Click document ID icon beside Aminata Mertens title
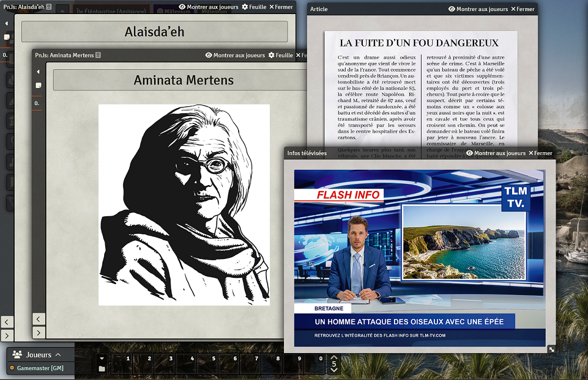Screen dimensions: 588x380 click(99, 55)
